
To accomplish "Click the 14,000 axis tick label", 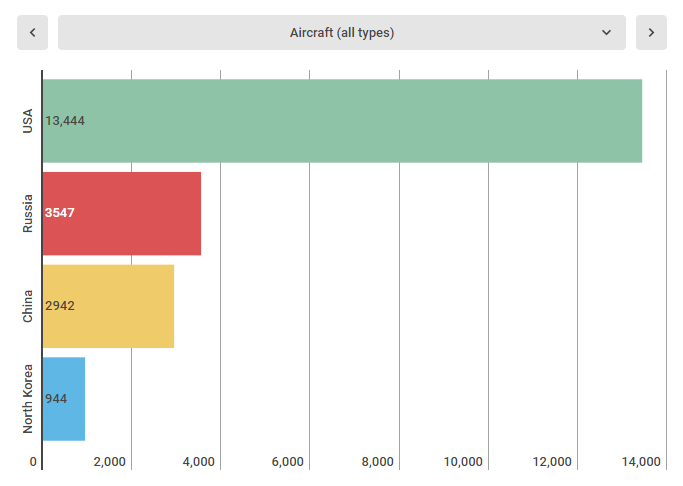I will [x=641, y=462].
